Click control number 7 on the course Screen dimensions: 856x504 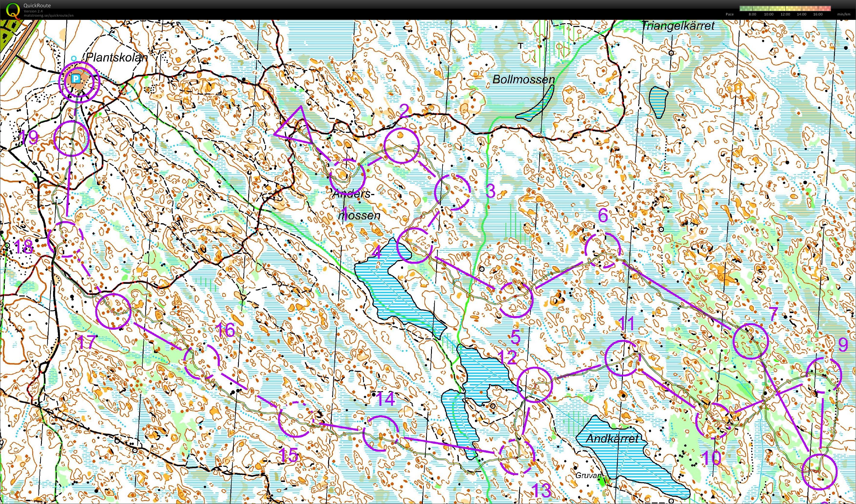[x=773, y=314]
